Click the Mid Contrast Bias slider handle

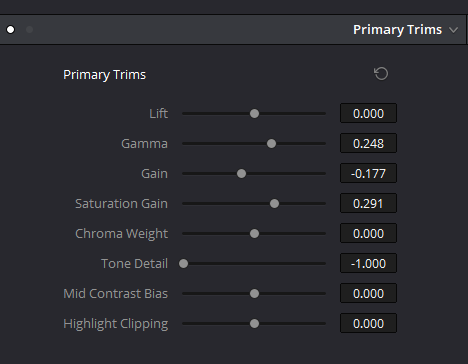[254, 294]
